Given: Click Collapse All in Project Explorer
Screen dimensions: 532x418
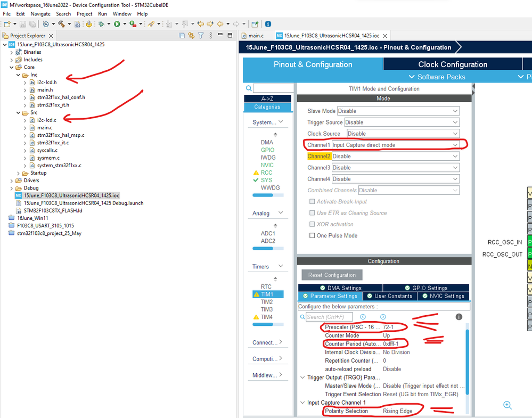Looking at the screenshot, I should (x=182, y=36).
